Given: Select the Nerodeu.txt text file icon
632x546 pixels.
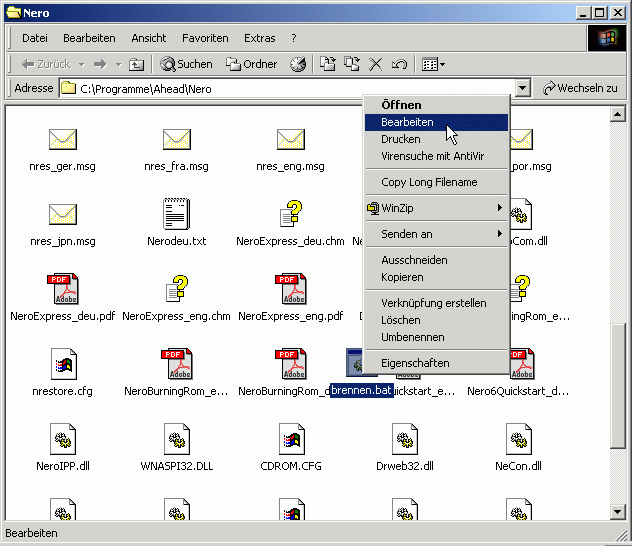Looking at the screenshot, I should pos(177,214).
